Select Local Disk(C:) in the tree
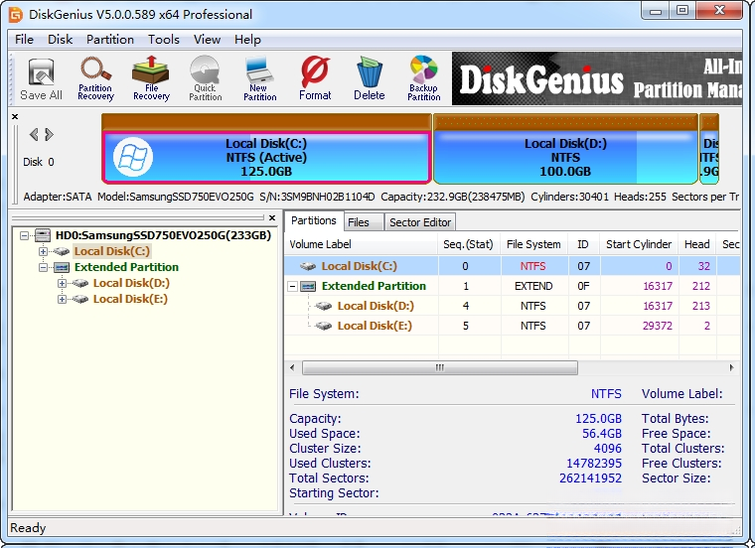 (x=112, y=251)
